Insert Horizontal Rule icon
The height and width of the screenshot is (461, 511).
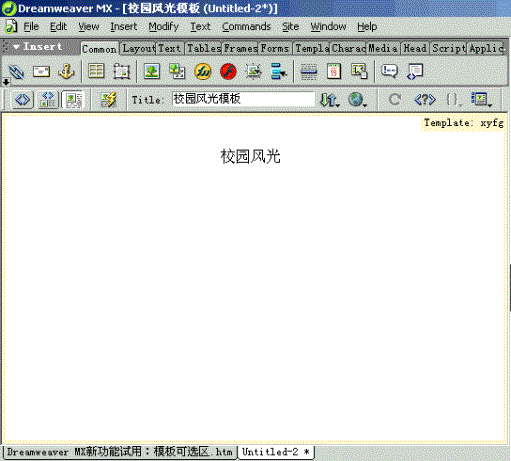[309, 71]
